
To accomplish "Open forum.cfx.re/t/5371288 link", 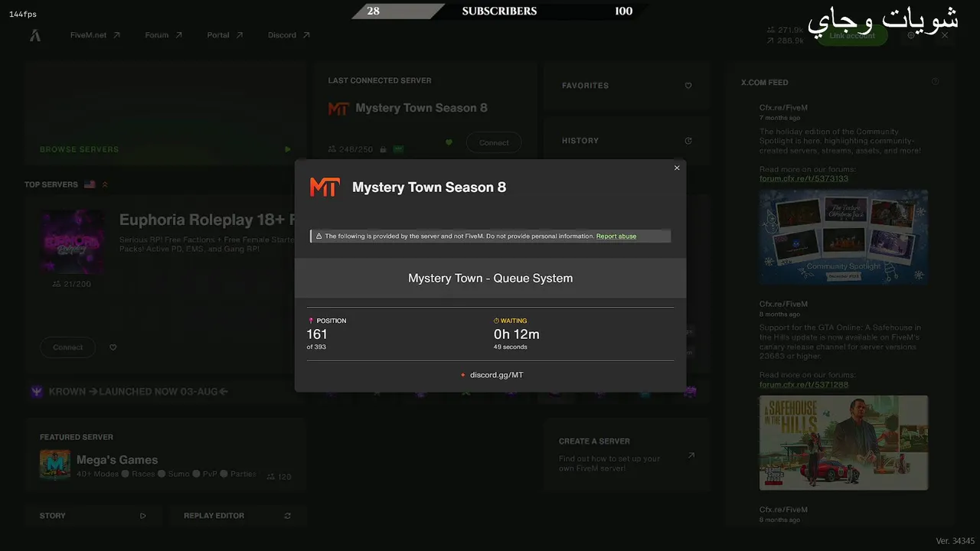I will (x=804, y=385).
